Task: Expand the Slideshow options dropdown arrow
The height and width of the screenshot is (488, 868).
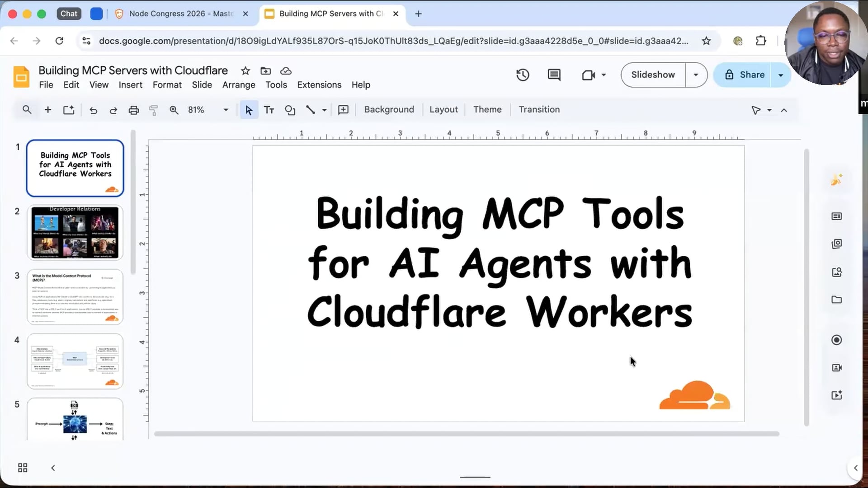Action: 696,75
